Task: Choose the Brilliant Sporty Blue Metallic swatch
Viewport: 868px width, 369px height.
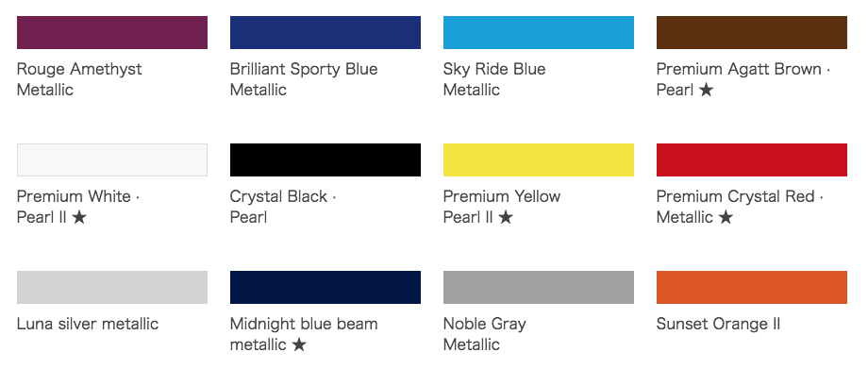Action: tap(325, 33)
